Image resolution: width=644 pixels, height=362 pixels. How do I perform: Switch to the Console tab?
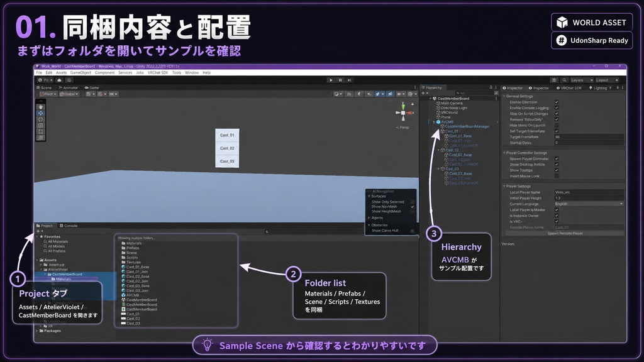(69, 226)
